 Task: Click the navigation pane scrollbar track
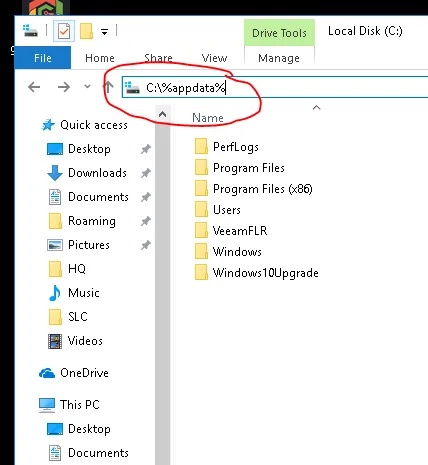[x=163, y=293]
